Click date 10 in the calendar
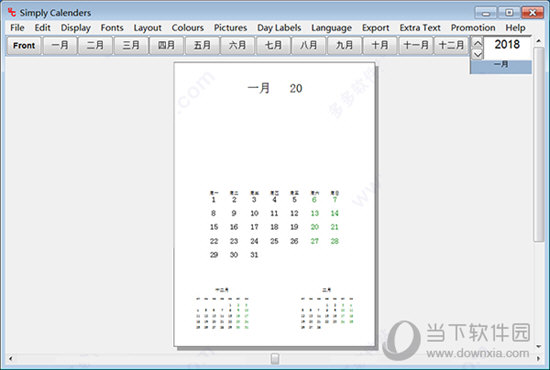This screenshot has height=370, width=550. [x=254, y=213]
